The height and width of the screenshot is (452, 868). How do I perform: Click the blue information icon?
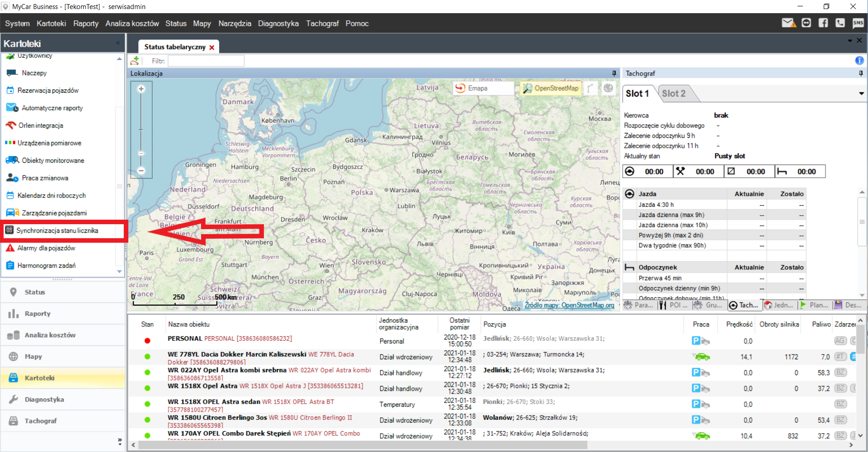859,61
